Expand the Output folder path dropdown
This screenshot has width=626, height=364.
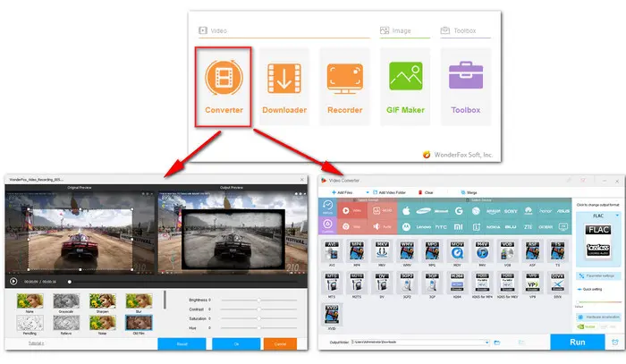[x=486, y=343]
